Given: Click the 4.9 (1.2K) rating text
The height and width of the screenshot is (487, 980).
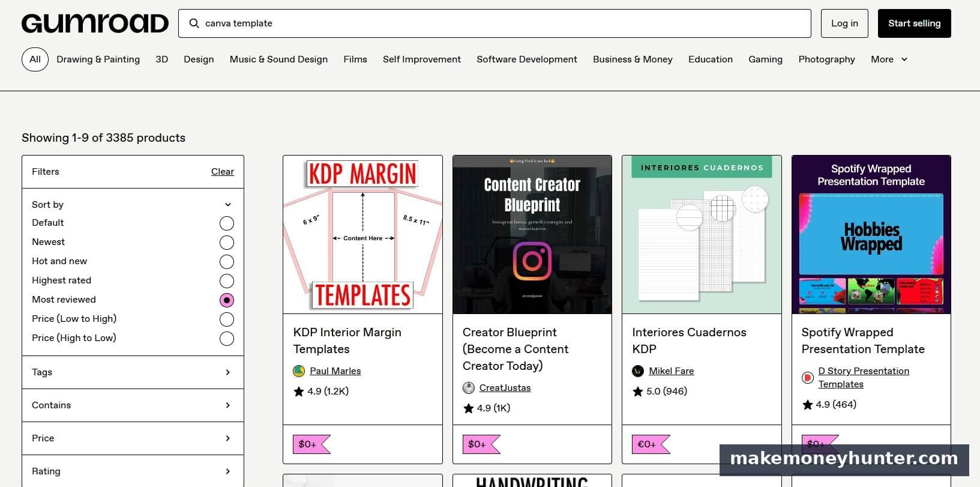Looking at the screenshot, I should click(328, 392).
